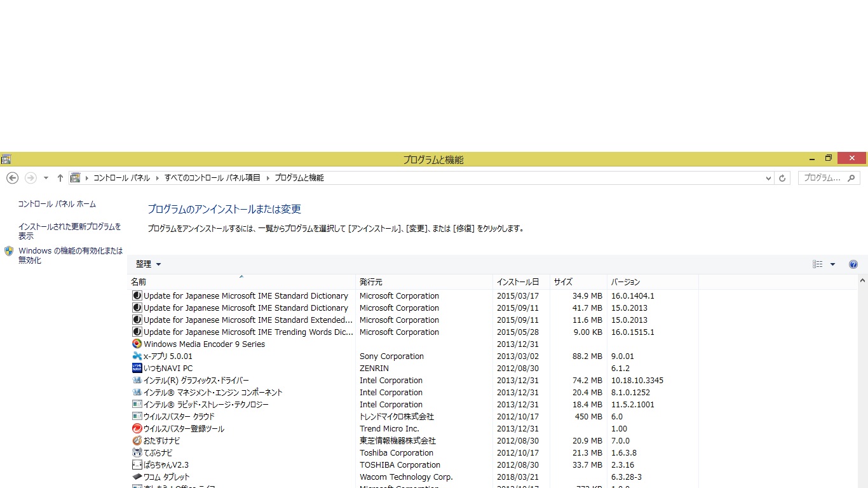The image size is (868, 488).
Task: Click the IME Trending Words Dictionary update icon
Action: click(137, 332)
